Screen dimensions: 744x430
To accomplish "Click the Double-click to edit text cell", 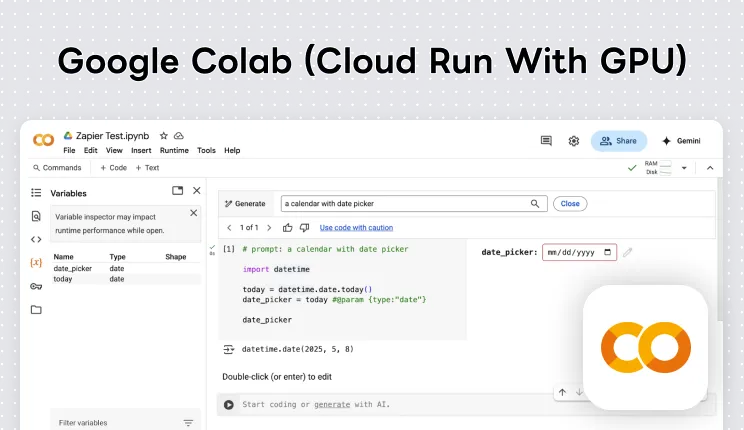I will [x=277, y=377].
